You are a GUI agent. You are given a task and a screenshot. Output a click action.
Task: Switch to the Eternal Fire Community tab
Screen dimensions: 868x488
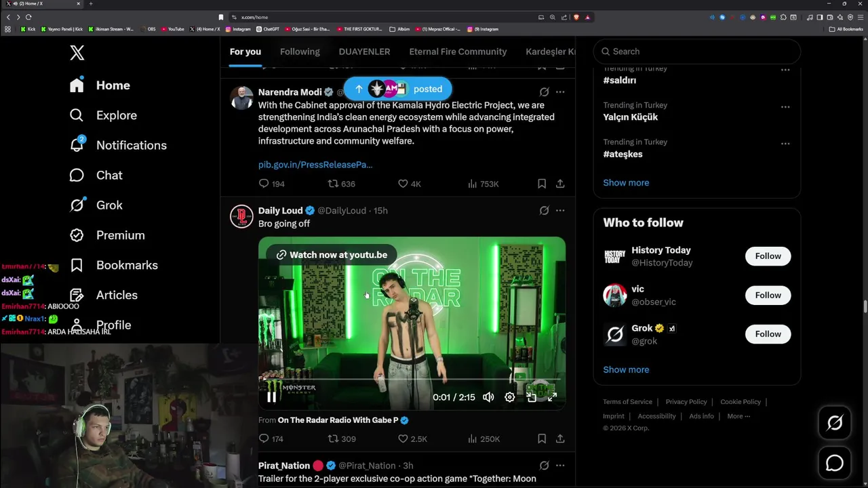[x=458, y=52]
